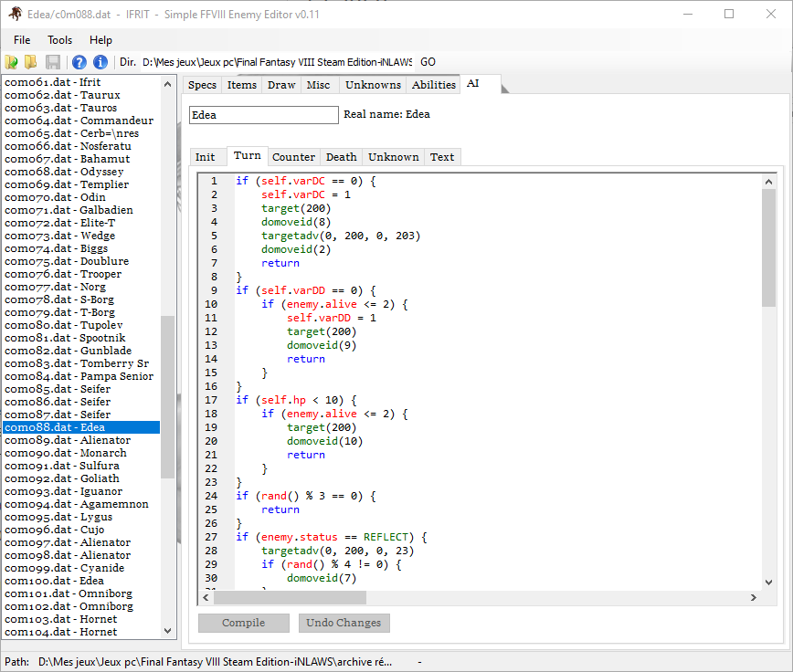
Task: Switch to the Counter AI tab
Action: [x=293, y=157]
